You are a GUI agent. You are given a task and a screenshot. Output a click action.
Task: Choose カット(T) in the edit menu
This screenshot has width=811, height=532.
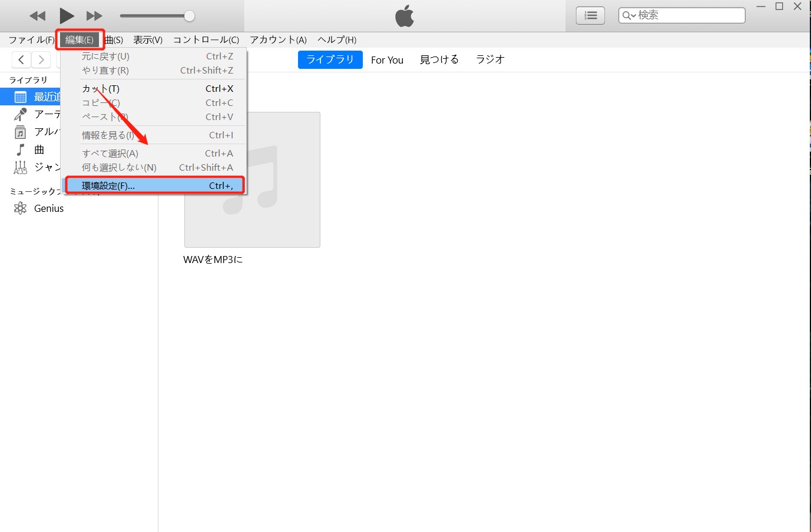pyautogui.click(x=154, y=88)
